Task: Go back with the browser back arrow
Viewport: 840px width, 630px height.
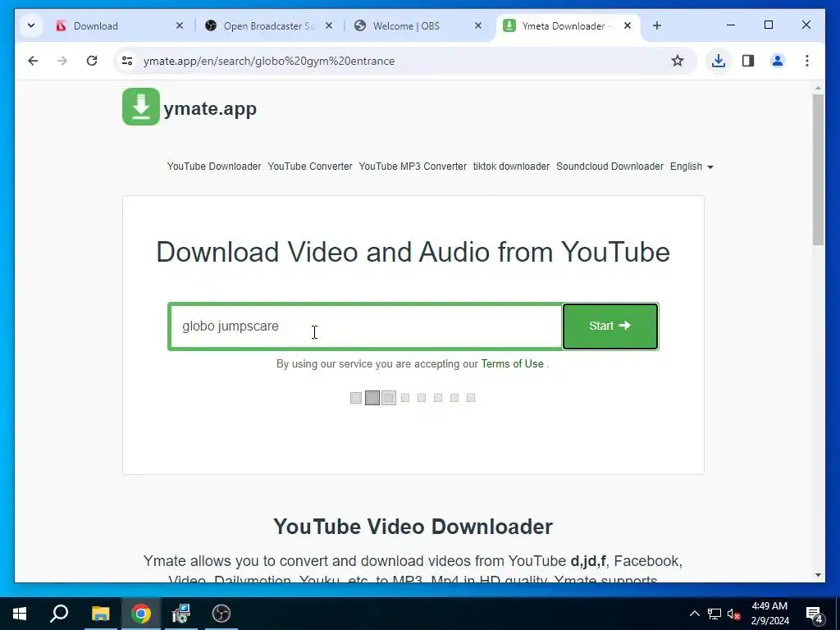Action: pos(33,61)
